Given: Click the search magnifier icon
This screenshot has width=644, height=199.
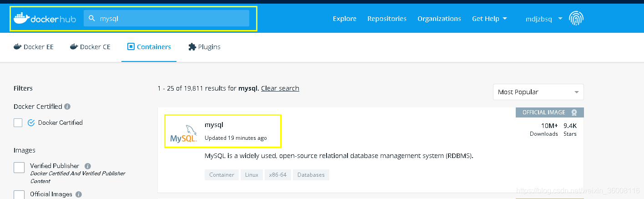Looking at the screenshot, I should click(x=92, y=19).
